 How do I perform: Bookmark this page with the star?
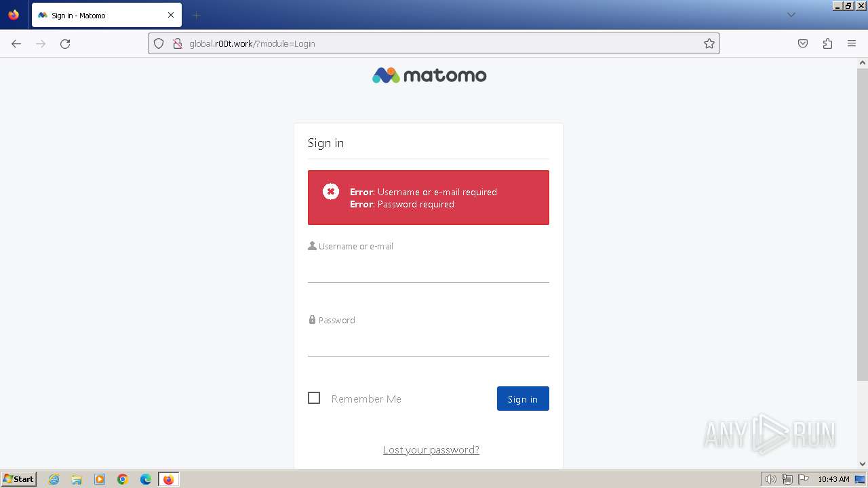[709, 43]
